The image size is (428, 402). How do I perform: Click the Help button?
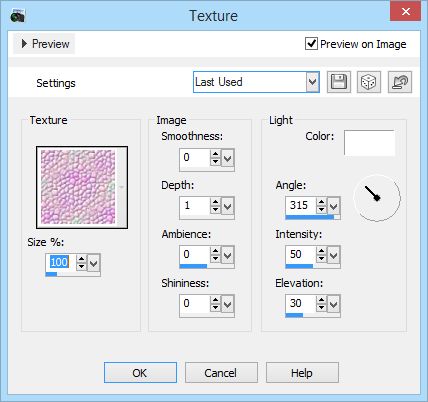[x=302, y=373]
